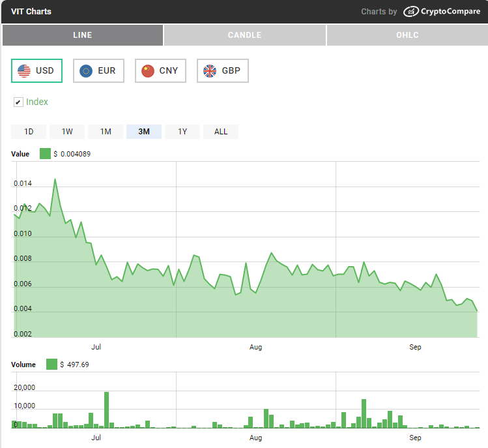Show the 1Y time range
Screen dimensions: 488x448
pyautogui.click(x=182, y=132)
